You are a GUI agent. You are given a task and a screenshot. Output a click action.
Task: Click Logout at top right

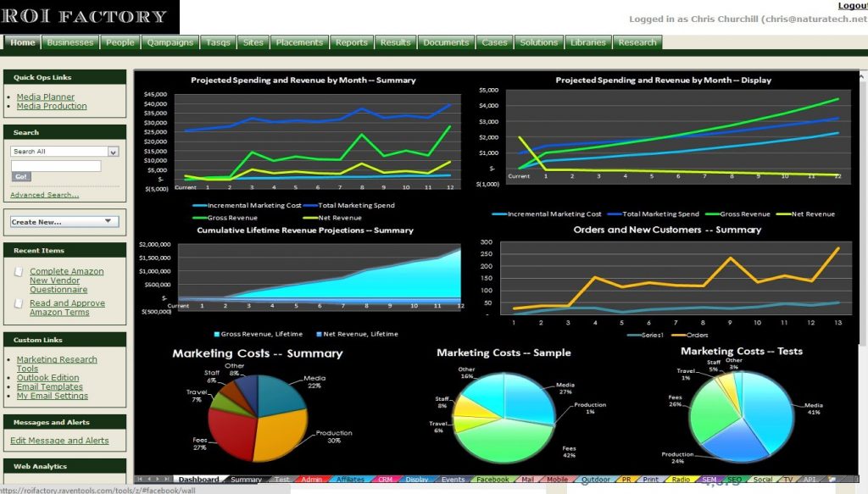pos(852,6)
